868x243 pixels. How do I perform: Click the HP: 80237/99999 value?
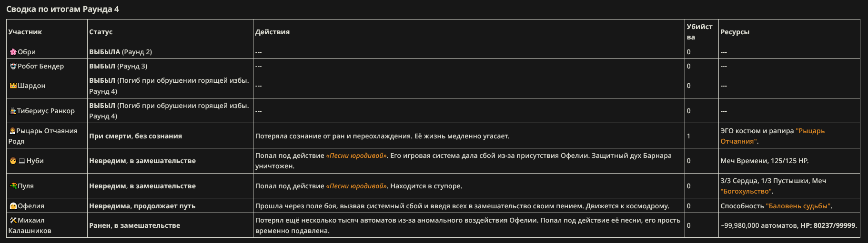828,225
